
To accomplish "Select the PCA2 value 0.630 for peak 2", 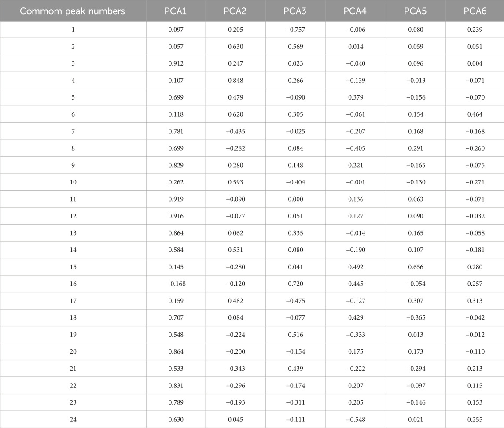I will (x=236, y=47).
